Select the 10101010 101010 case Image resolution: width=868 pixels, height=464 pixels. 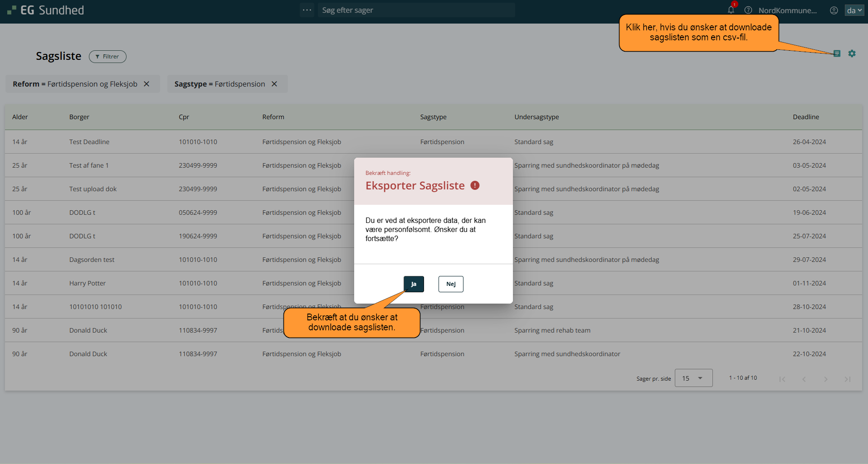pyautogui.click(x=96, y=307)
